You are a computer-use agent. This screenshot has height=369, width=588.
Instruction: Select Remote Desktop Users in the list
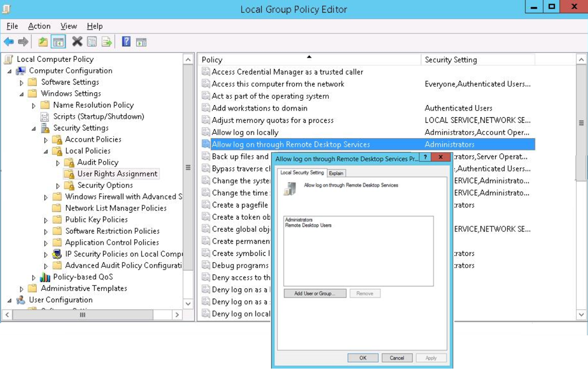(x=308, y=225)
